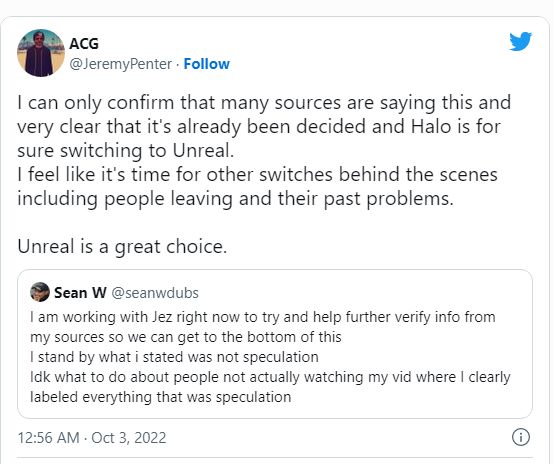Click the Twitter bird logo
The image size is (554, 464).
pos(520,41)
